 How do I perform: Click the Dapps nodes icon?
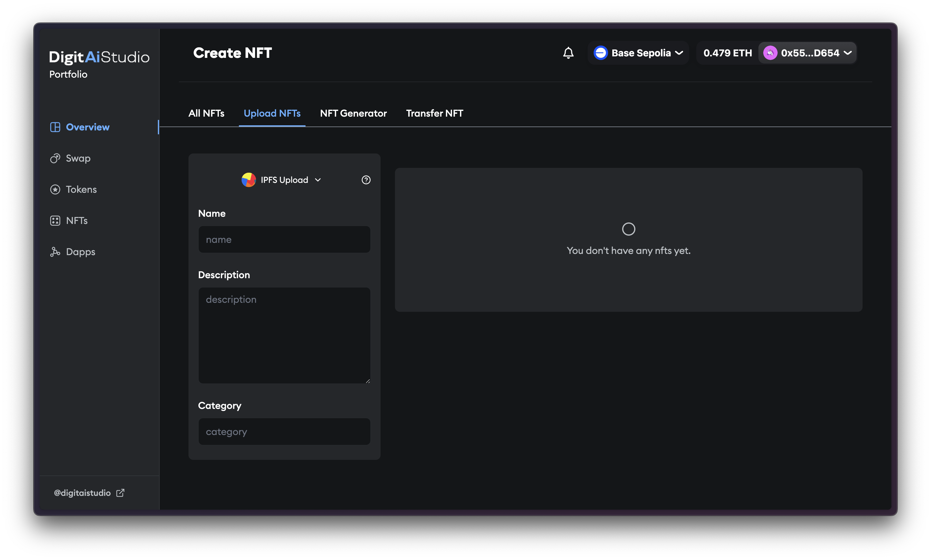(55, 252)
